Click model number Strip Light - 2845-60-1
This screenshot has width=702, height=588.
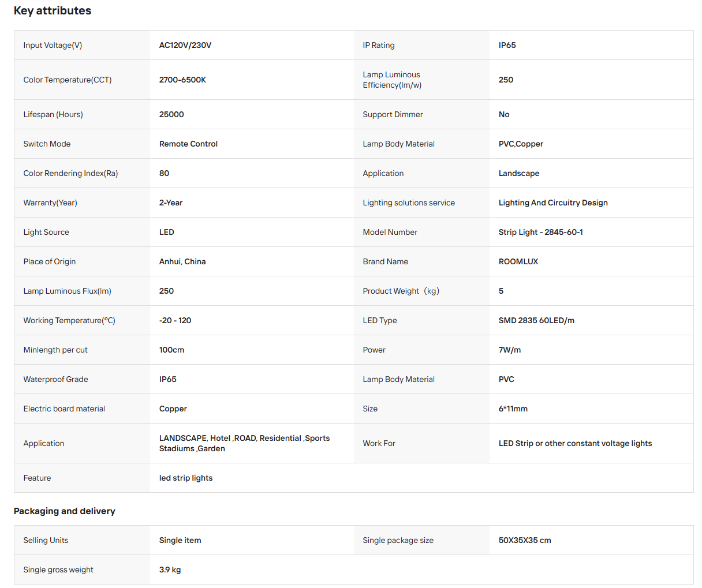(x=541, y=232)
